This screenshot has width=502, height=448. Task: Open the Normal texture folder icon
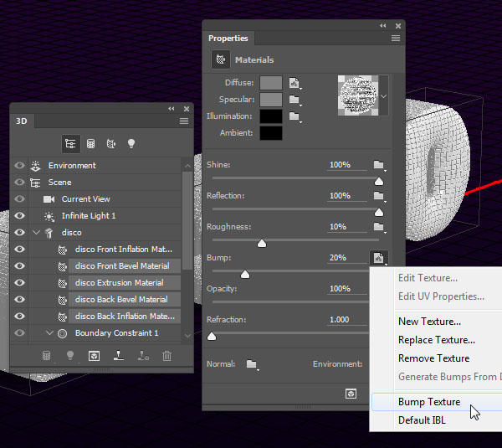[252, 365]
